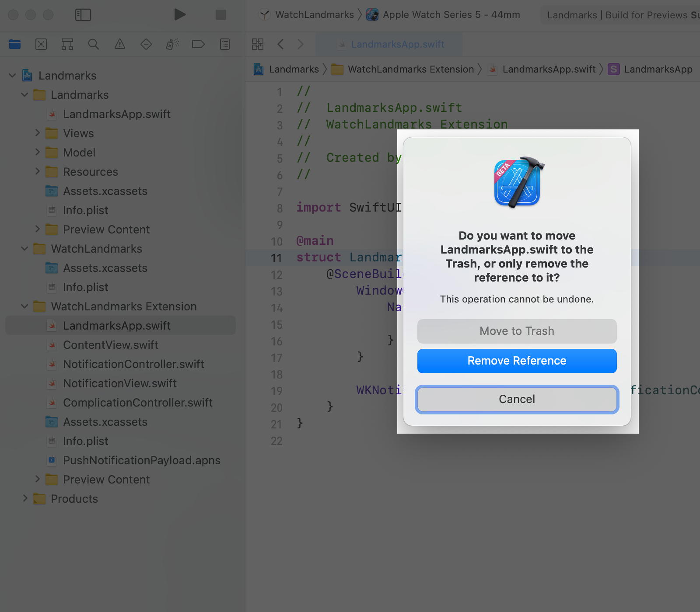Expand the Resources folder
Screen dimensions: 700x612
click(x=37, y=171)
